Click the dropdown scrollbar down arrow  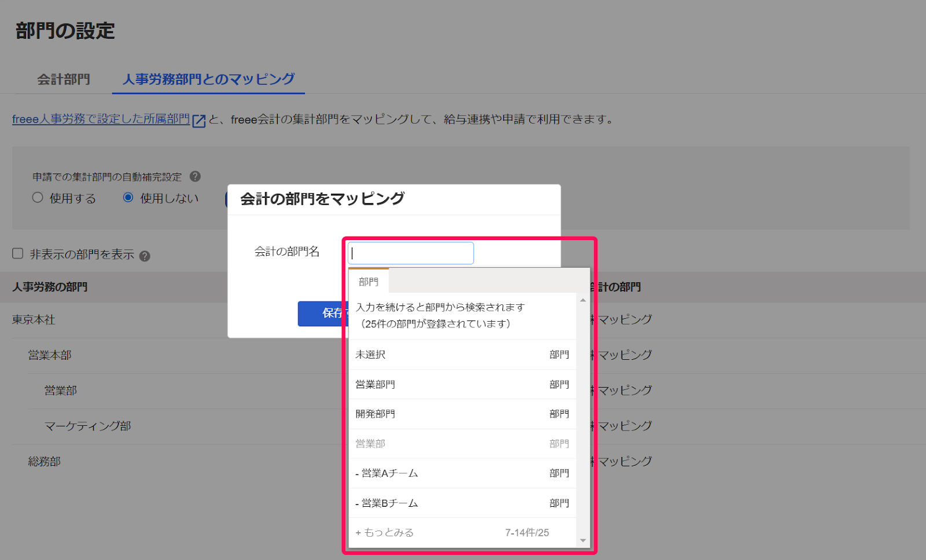583,540
